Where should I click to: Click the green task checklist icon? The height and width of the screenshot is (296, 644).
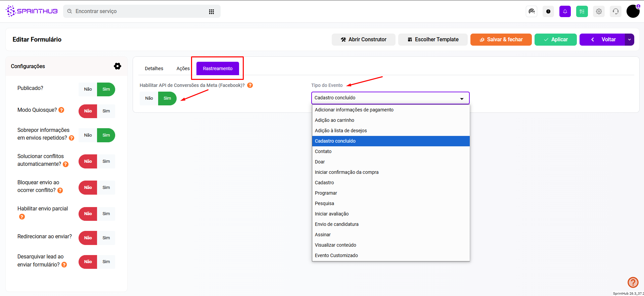tap(582, 11)
